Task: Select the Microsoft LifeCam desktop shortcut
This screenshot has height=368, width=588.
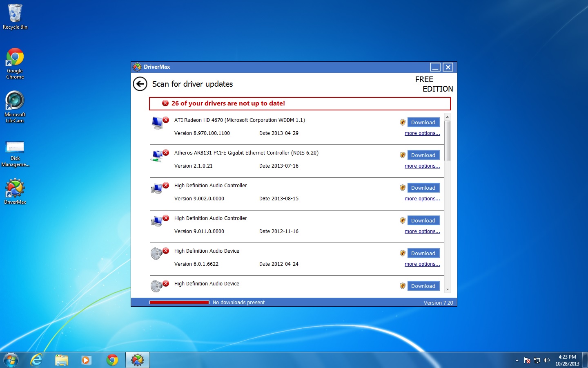Action: coord(15,107)
